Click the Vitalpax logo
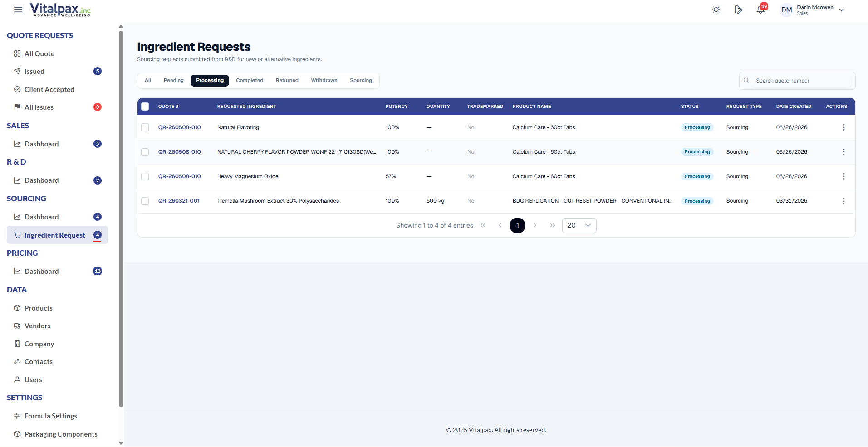The height and width of the screenshot is (447, 868). pos(60,10)
